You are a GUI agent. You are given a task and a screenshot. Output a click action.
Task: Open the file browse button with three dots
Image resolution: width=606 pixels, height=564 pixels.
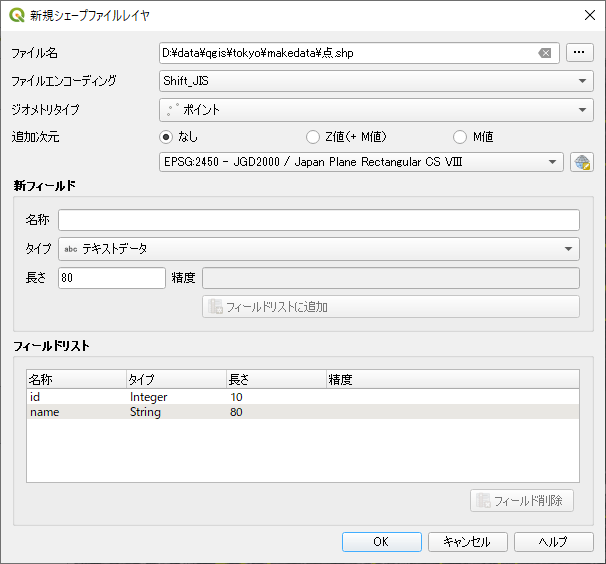pyautogui.click(x=579, y=53)
